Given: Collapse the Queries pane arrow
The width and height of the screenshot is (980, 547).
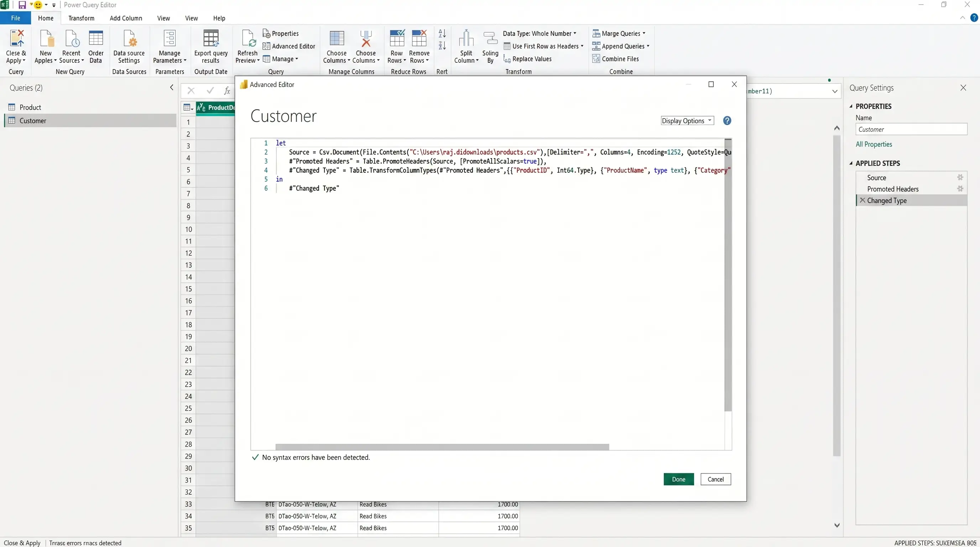Looking at the screenshot, I should point(172,88).
